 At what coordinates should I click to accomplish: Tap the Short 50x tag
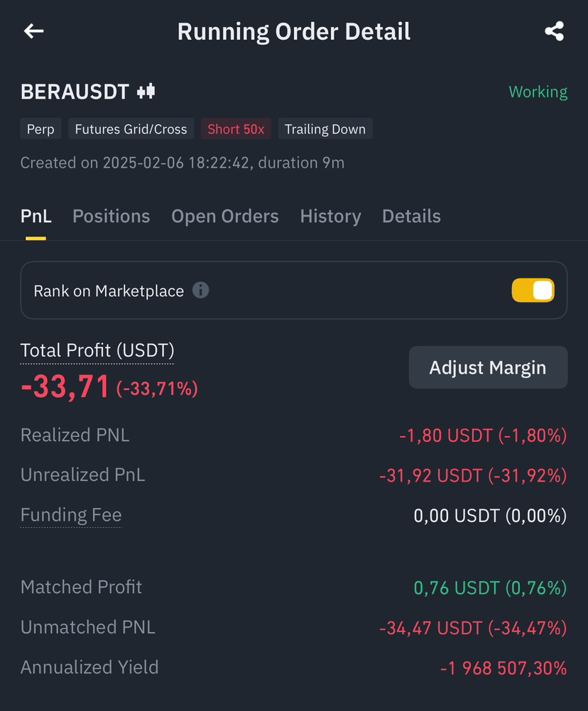point(236,129)
